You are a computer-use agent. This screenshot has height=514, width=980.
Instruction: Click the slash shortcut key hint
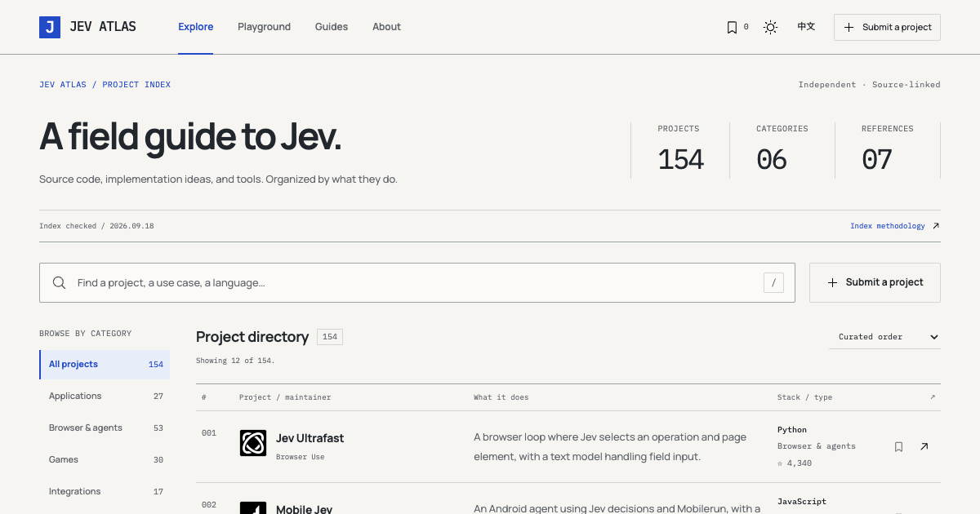pos(773,282)
